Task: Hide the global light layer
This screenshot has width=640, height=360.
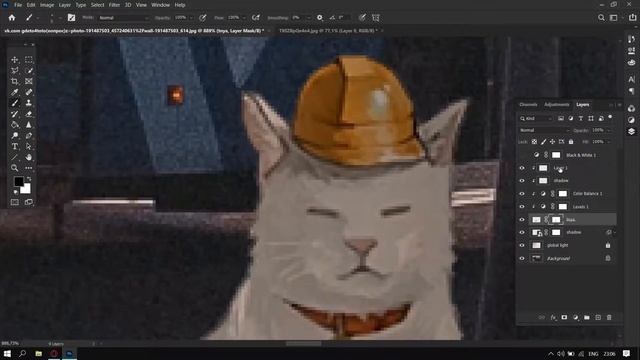Action: (x=522, y=245)
